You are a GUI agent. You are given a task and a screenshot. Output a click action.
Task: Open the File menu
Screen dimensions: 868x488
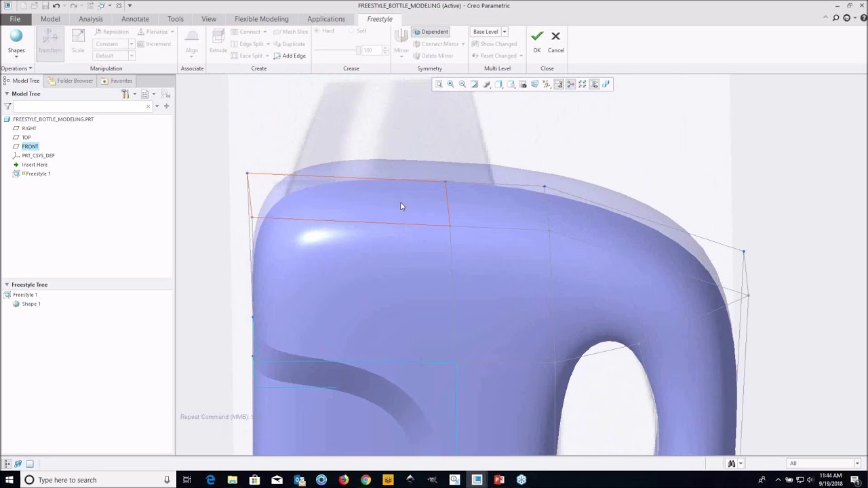15,19
